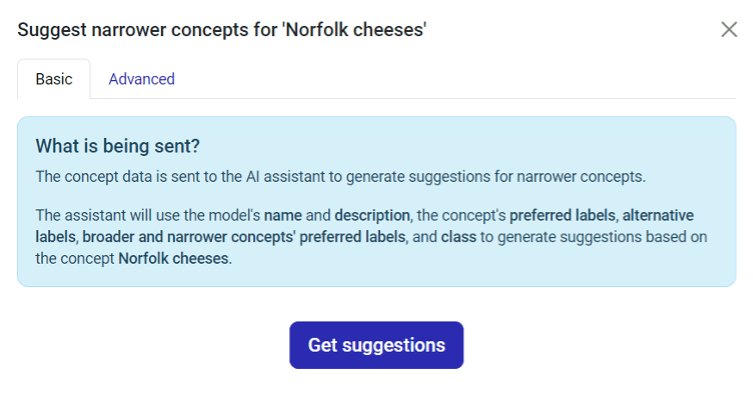This screenshot has width=753, height=400.
Task: Click bold word 'description' in the info box
Action: coord(372,215)
